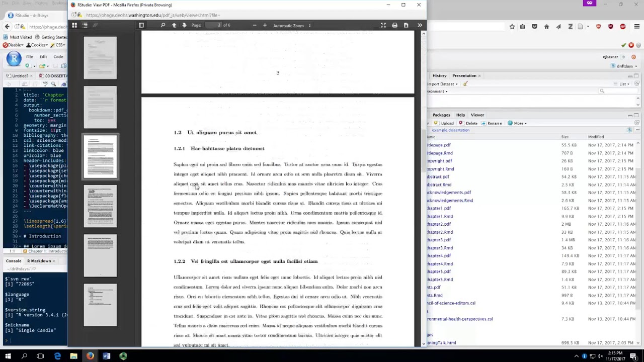Toggle the PDF viewer sidebar
Image resolution: width=644 pixels, height=362 pixels.
click(x=141, y=25)
